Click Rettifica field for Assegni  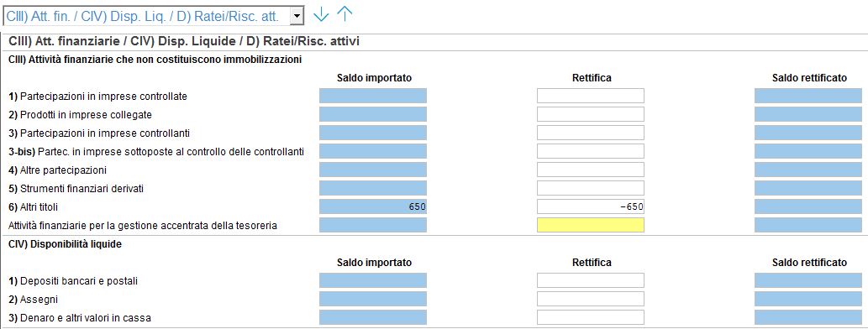pos(591,299)
